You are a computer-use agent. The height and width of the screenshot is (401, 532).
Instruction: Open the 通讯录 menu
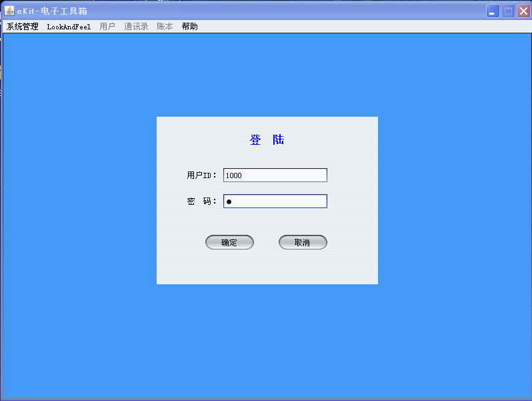(x=136, y=27)
